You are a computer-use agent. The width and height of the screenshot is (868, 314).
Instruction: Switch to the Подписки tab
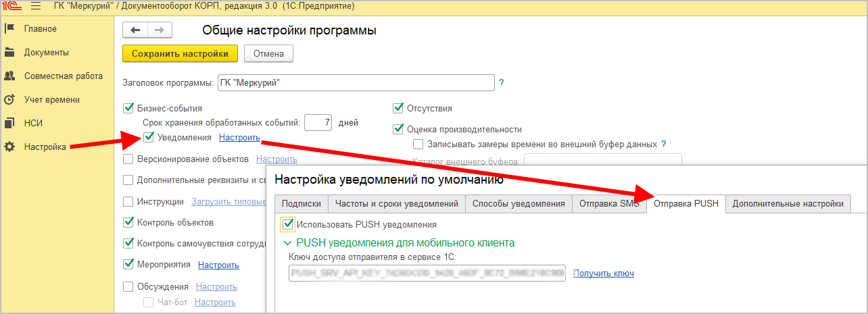click(x=301, y=204)
